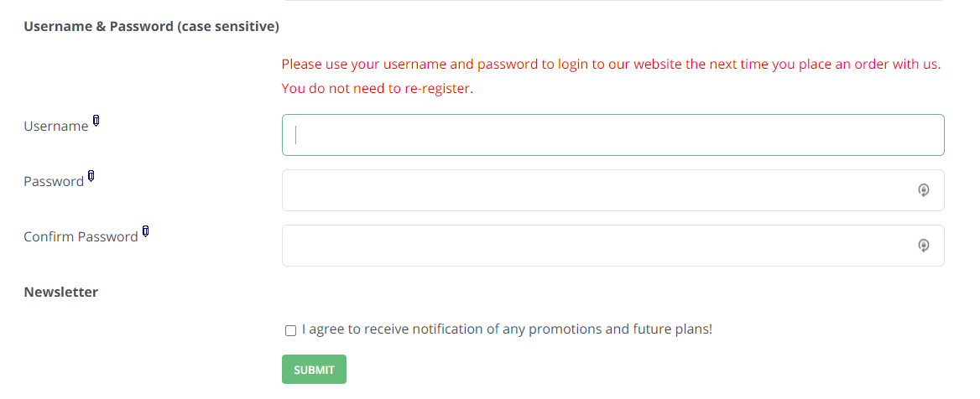Click into the Password input field
The height and width of the screenshot is (399, 980).
click(613, 190)
